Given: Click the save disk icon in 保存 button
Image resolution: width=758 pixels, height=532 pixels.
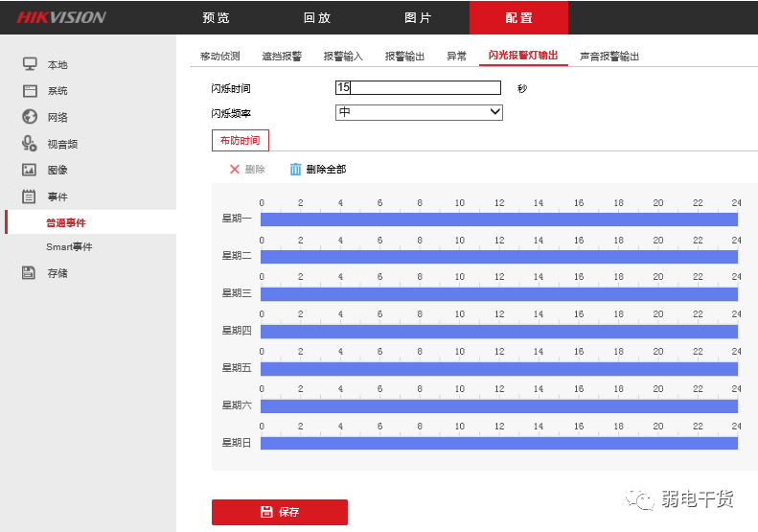Looking at the screenshot, I should [266, 512].
